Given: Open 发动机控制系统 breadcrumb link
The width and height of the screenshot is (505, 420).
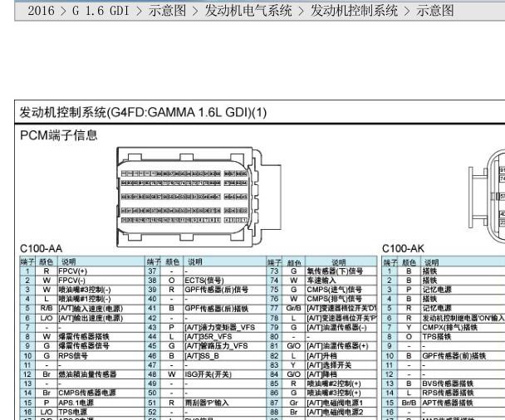Looking at the screenshot, I should (354, 11).
